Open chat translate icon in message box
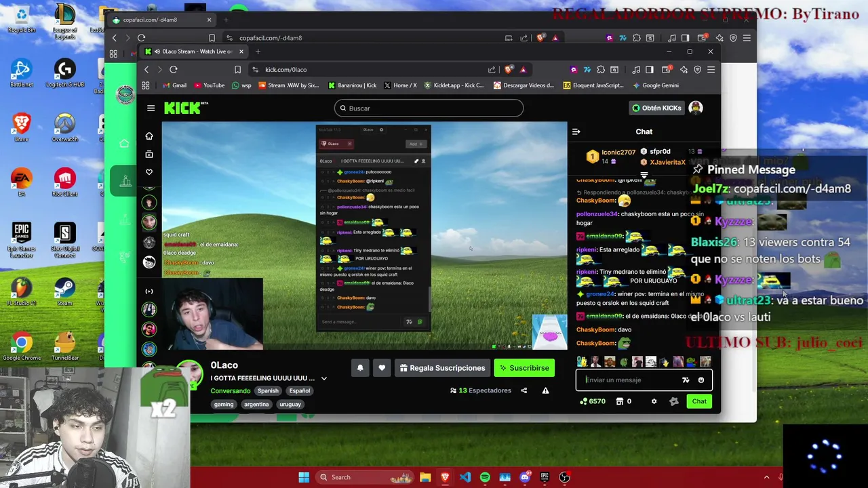The image size is (868, 488). tap(686, 380)
